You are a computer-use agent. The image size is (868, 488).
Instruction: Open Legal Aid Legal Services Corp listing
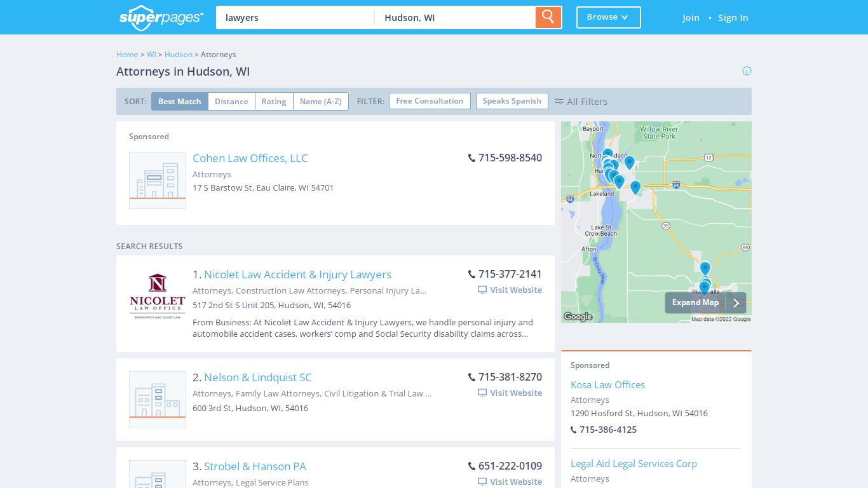634,464
